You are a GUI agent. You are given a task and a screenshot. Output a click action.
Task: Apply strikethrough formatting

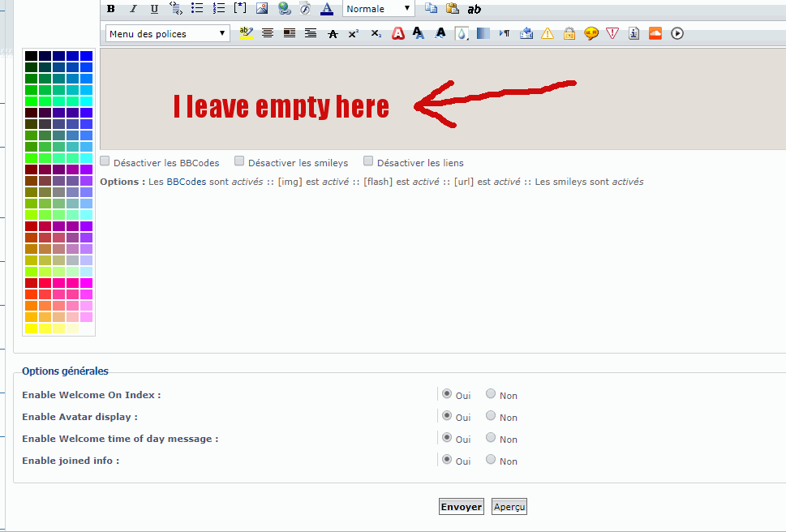coord(333,33)
